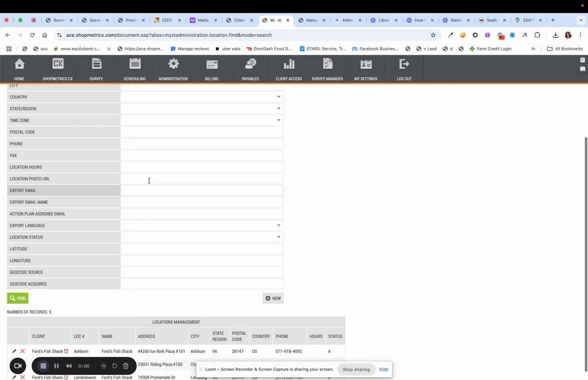This screenshot has width=588, height=380.
Task: Delete the Ashburn location with the red X
Action: [23, 352]
